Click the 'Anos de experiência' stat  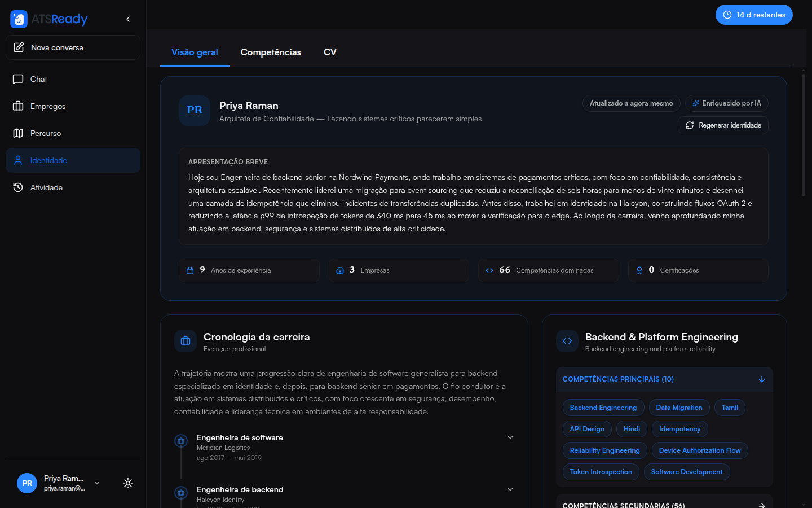click(x=249, y=270)
